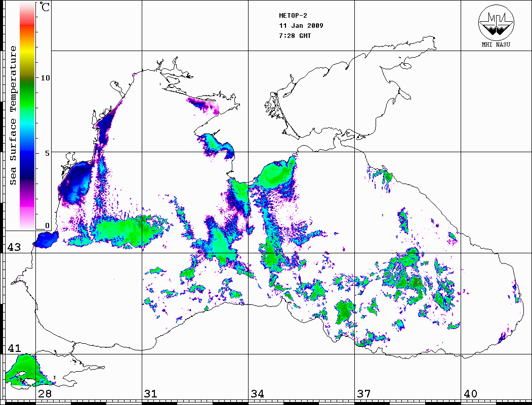Image resolution: width=532 pixels, height=405 pixels.
Task: Click the 'MHI NASU' caption text
Action: tap(496, 44)
